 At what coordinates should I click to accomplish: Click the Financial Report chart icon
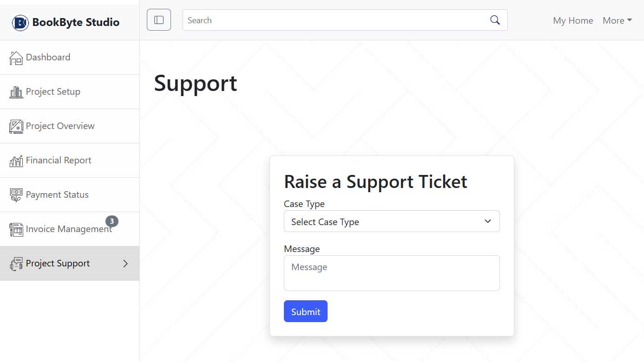(x=16, y=161)
